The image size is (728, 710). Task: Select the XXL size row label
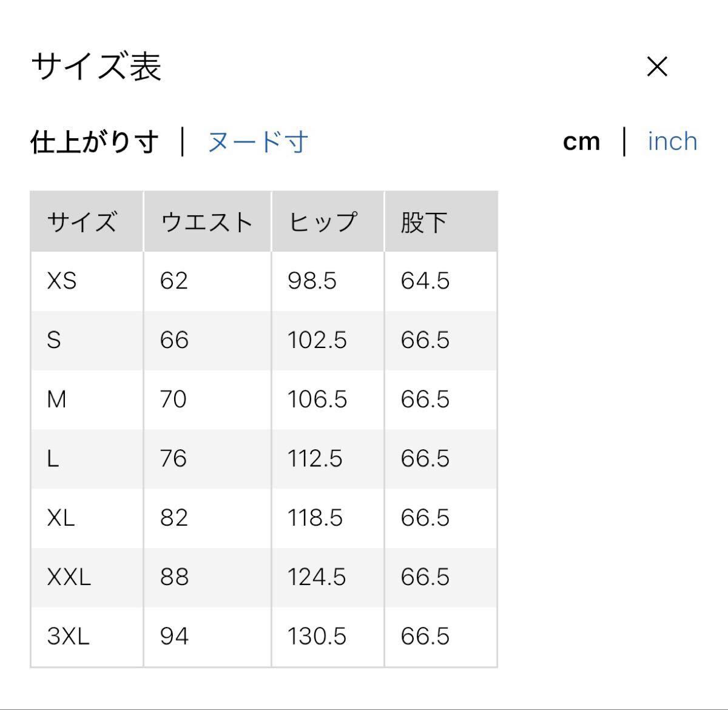[69, 577]
